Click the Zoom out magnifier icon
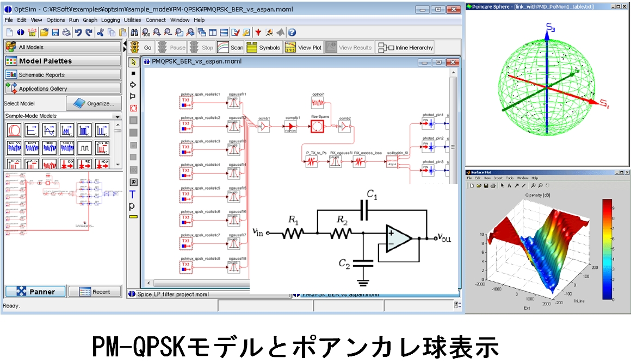The image size is (631, 364). (168, 33)
